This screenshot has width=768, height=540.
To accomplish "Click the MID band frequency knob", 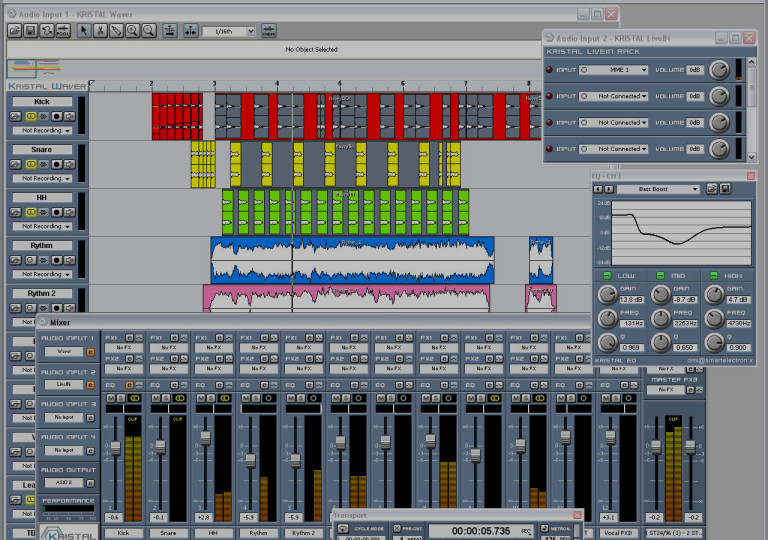I will pyautogui.click(x=661, y=319).
